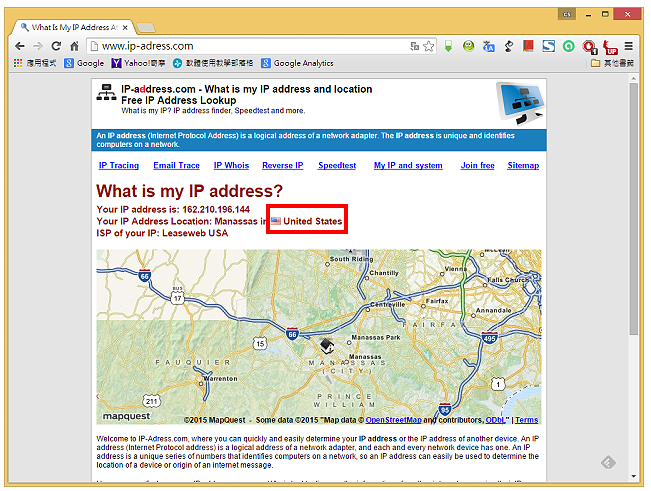The image size is (651, 491).
Task: Select the What Is My IP Address tab
Action: [71, 27]
